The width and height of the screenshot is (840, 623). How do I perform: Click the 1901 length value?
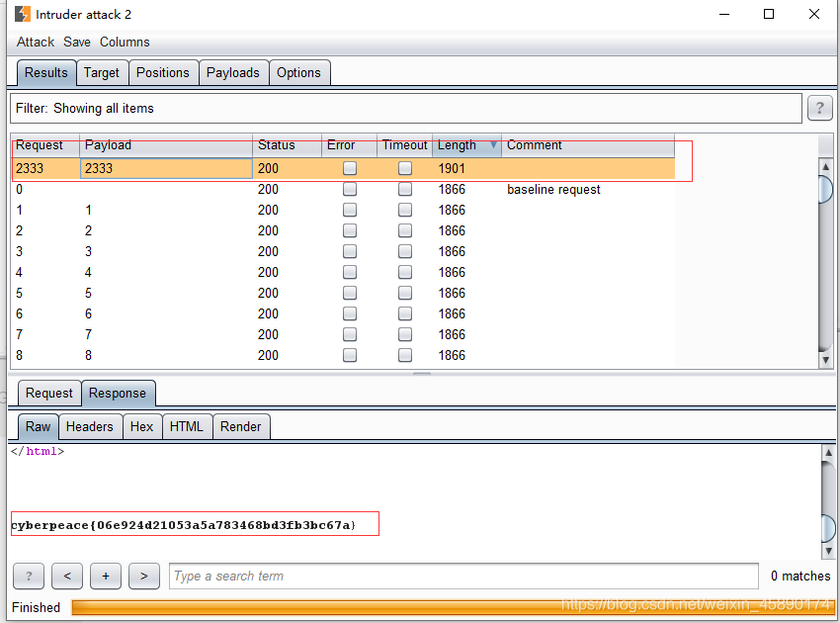452,168
